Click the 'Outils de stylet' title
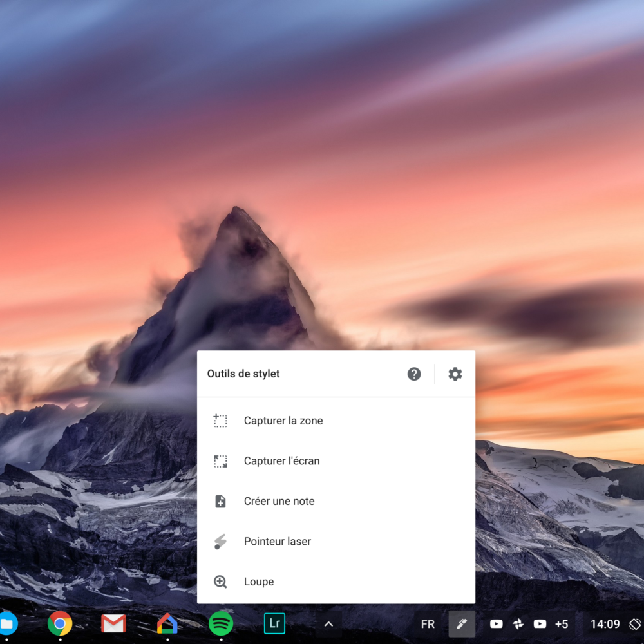 [243, 374]
